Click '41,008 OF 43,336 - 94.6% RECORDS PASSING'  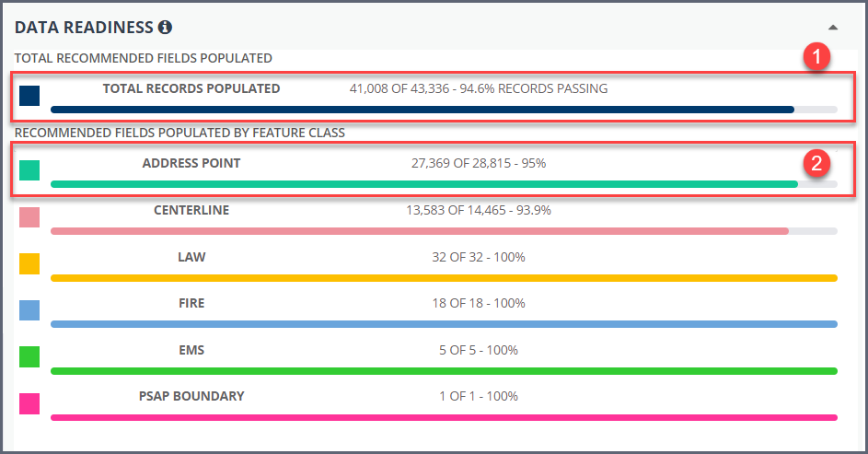click(x=479, y=88)
